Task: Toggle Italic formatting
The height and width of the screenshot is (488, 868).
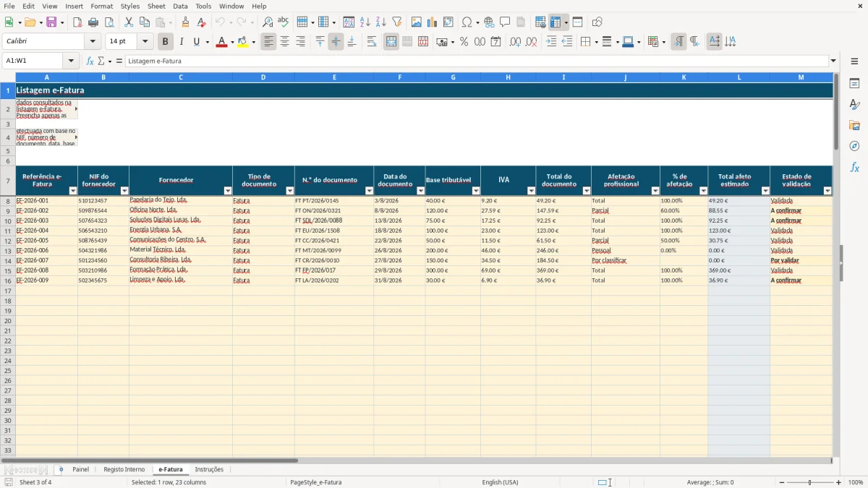Action: tap(182, 42)
